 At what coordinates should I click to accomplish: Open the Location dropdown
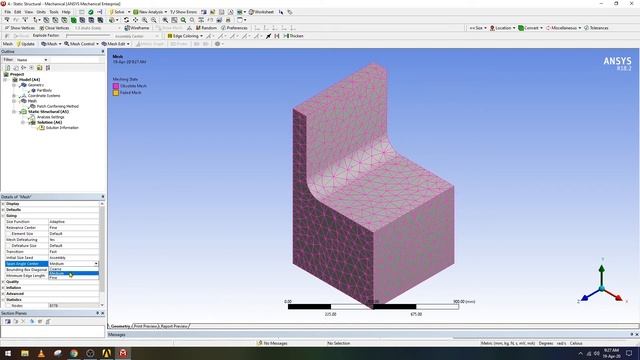(x=502, y=28)
